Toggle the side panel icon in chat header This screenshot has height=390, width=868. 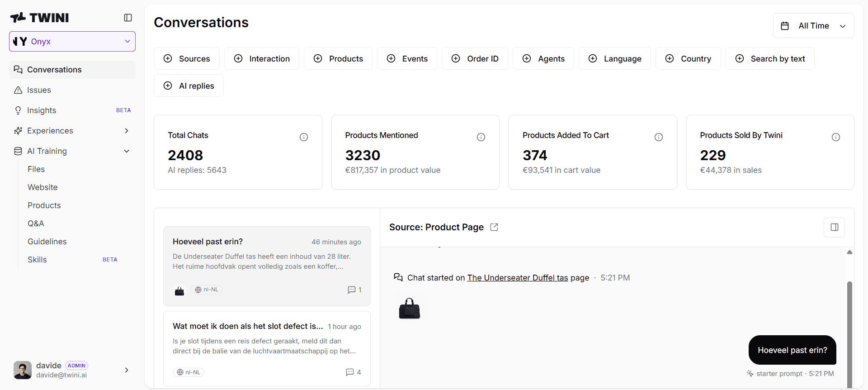pos(835,227)
